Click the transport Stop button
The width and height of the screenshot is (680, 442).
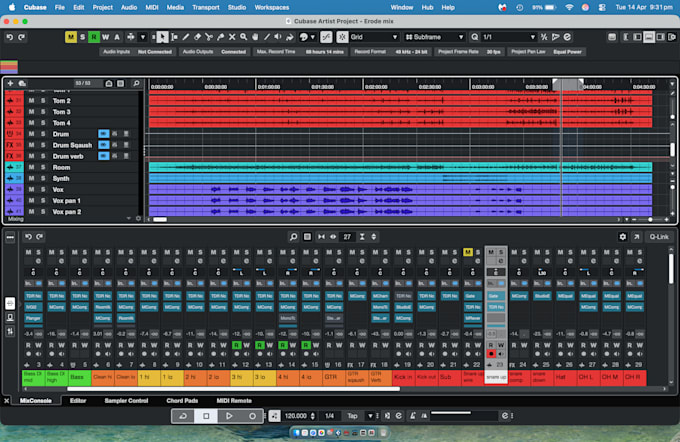point(206,416)
